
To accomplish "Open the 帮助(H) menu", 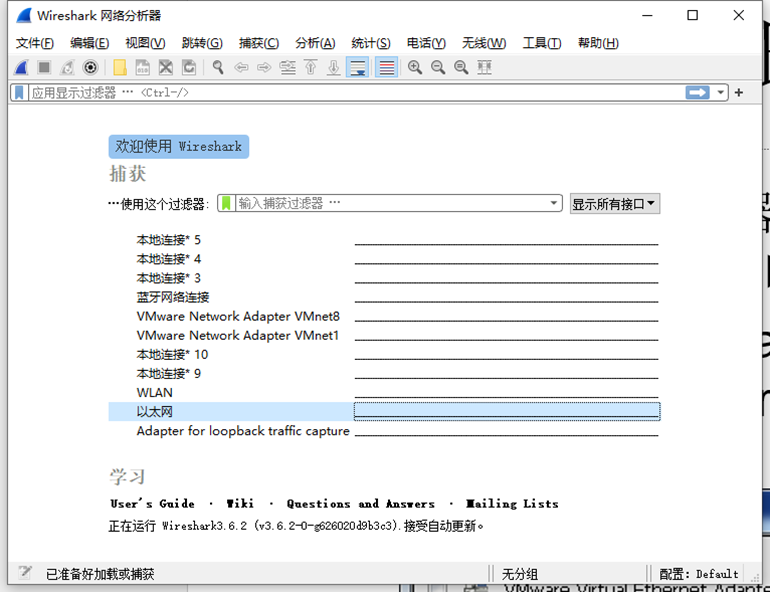I will [598, 43].
